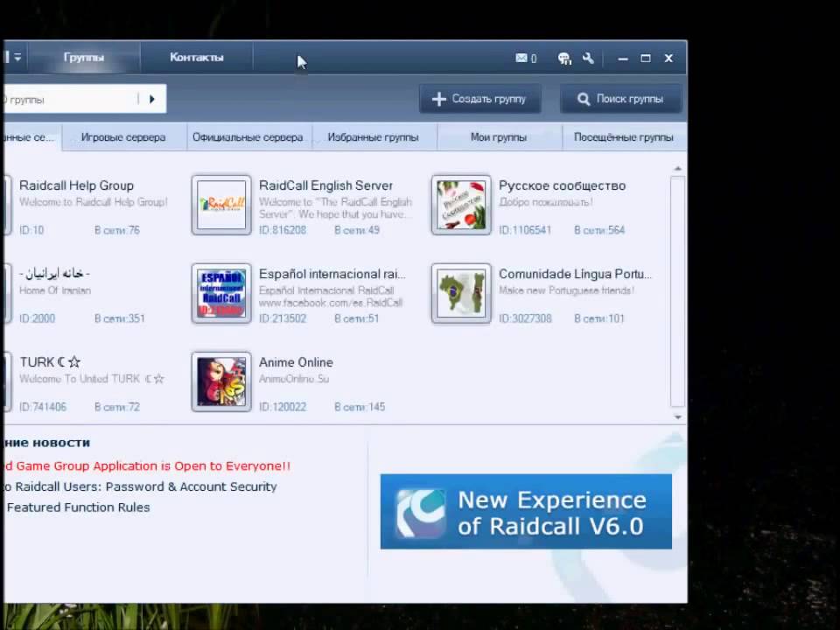The height and width of the screenshot is (630, 840).
Task: Click the AnimeOnline.Su description text
Action: 294,379
